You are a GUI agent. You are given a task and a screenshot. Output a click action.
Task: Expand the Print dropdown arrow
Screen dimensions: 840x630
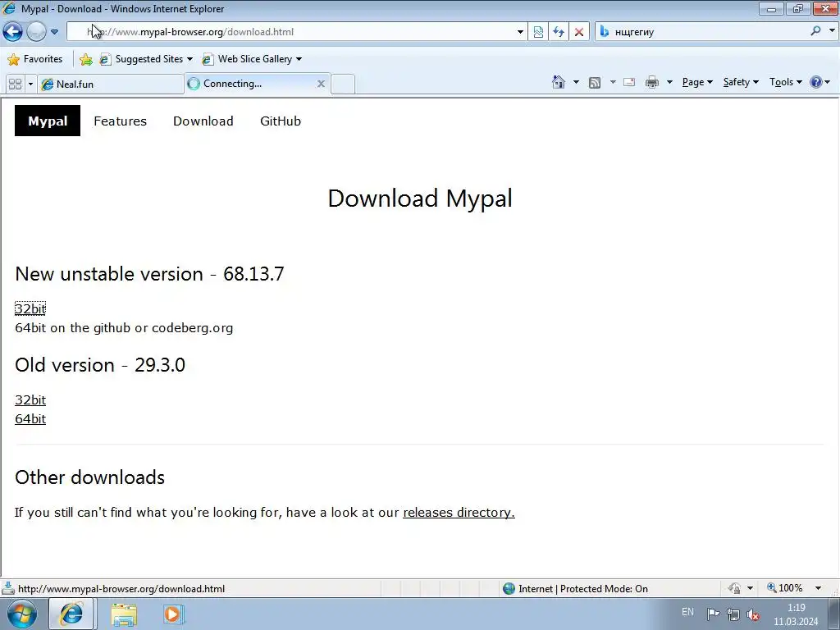tap(669, 82)
